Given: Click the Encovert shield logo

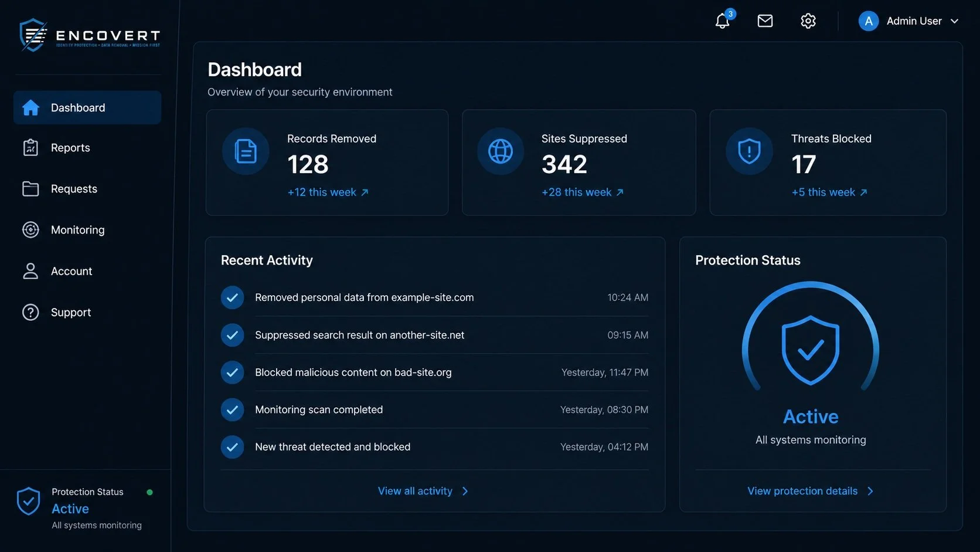Looking at the screenshot, I should click(x=33, y=35).
